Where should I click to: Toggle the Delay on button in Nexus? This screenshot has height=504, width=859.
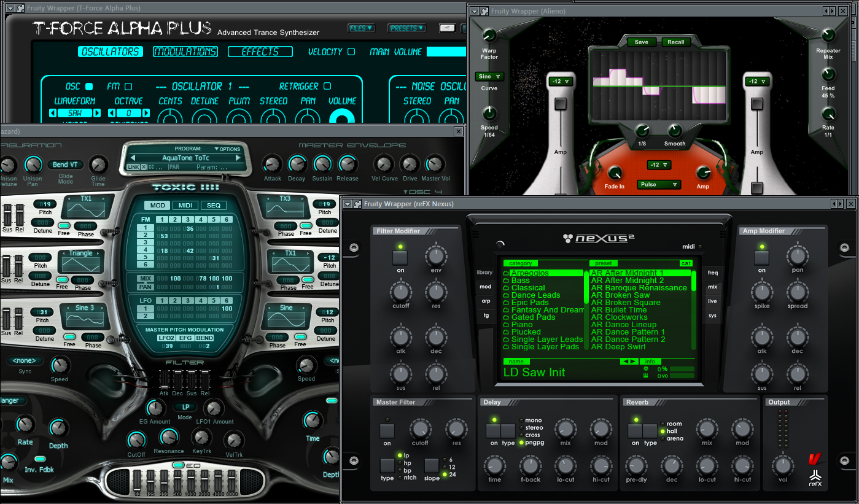point(493,431)
